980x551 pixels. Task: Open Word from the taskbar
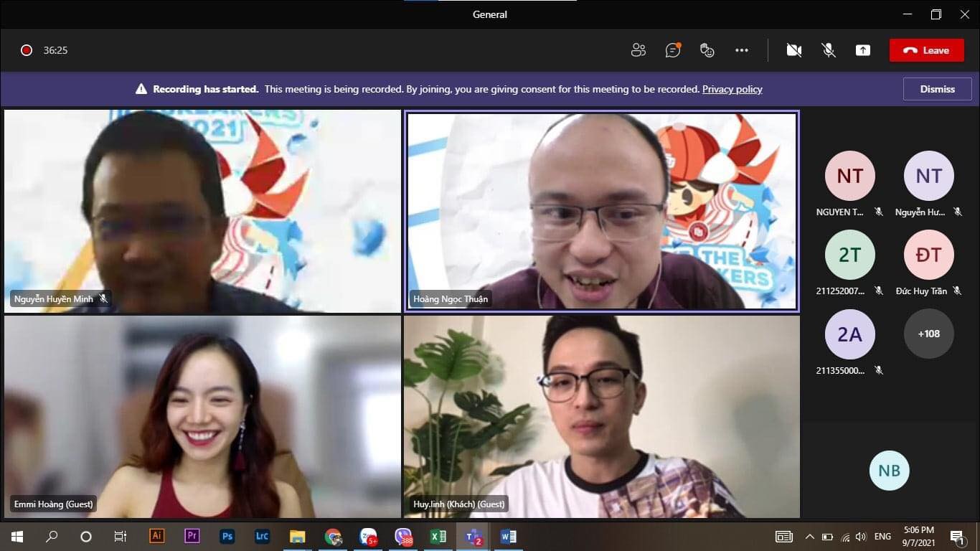pos(508,537)
